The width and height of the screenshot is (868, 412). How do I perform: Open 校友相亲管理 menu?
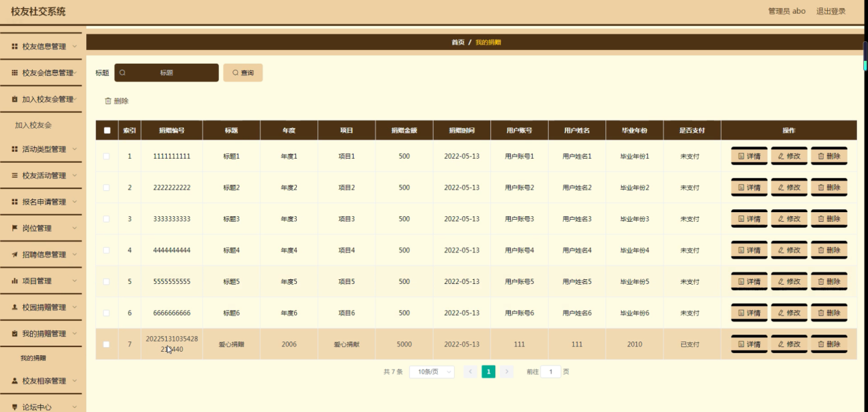coord(41,381)
